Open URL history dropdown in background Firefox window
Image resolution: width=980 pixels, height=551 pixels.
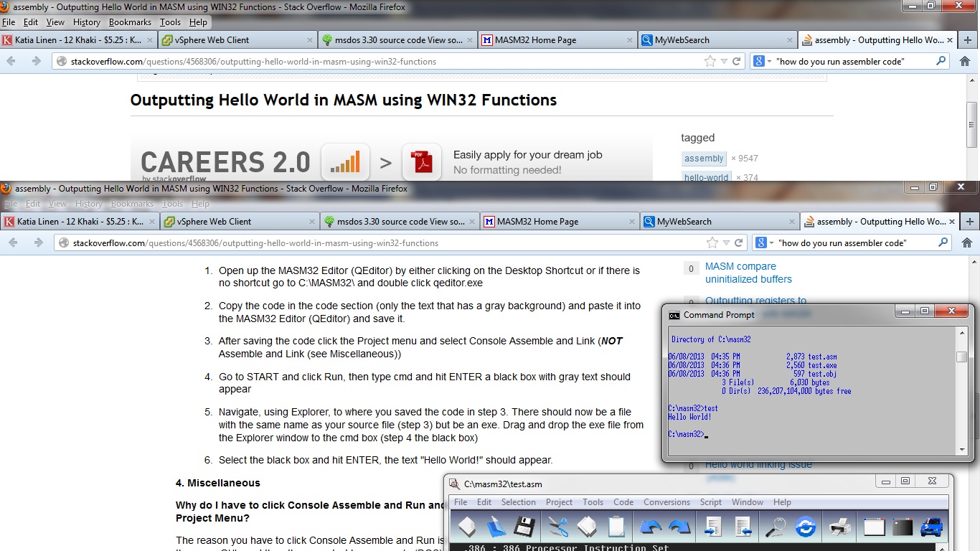[725, 61]
